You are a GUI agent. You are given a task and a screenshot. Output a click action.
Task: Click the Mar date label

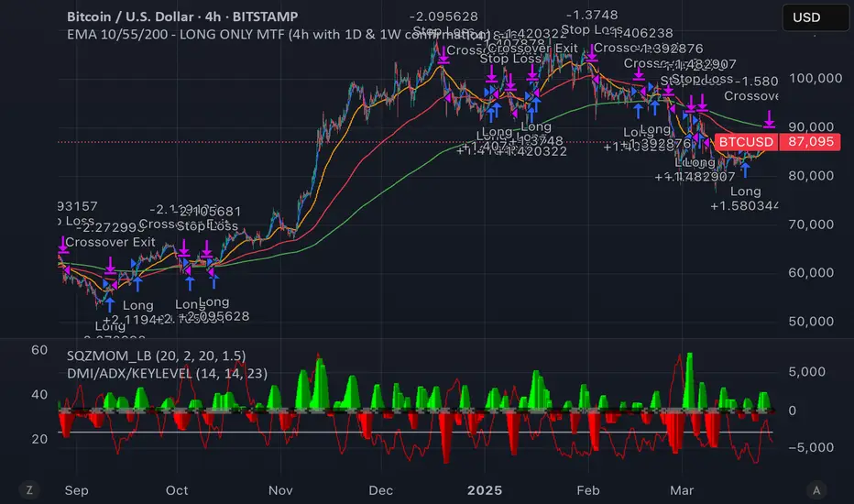coord(682,490)
